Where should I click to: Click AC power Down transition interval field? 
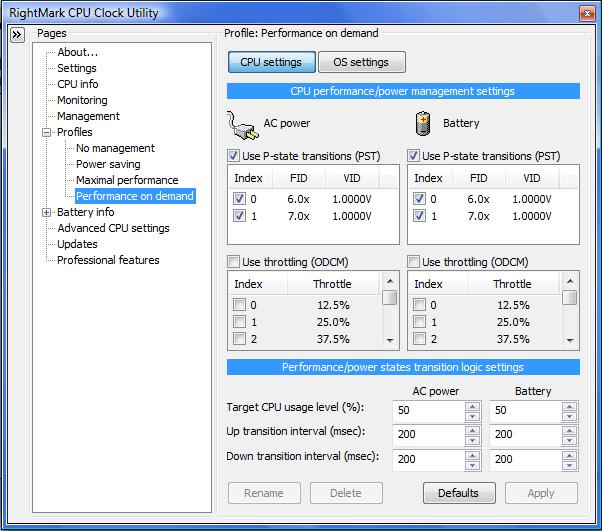(x=429, y=460)
